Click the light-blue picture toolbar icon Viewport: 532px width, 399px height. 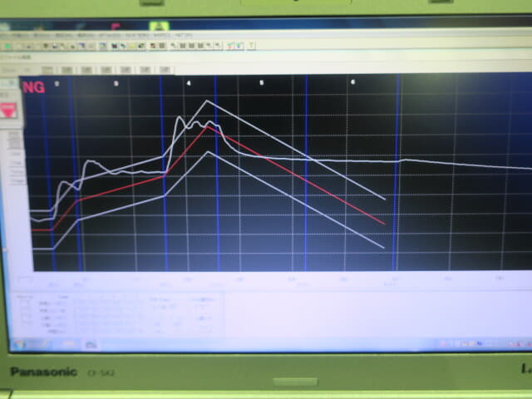click(102, 46)
